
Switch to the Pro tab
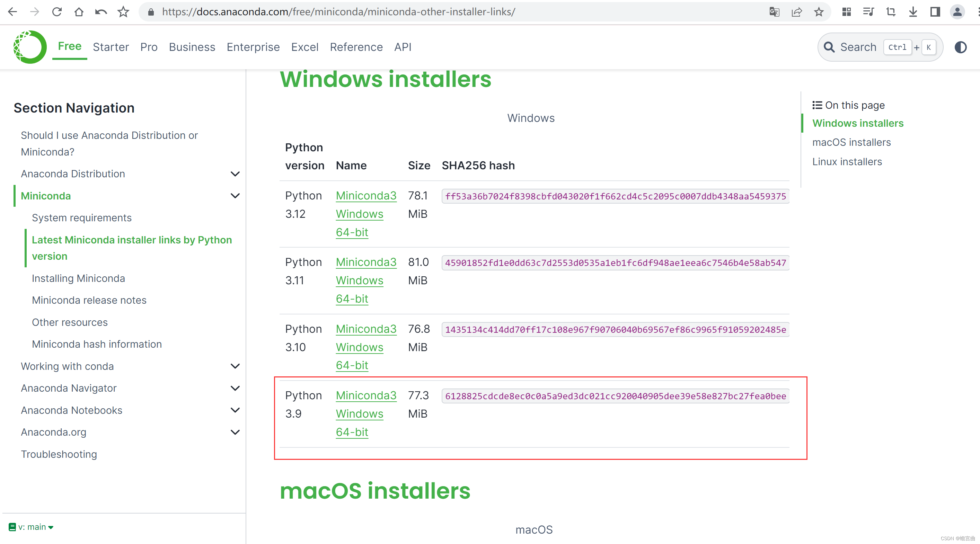pyautogui.click(x=149, y=47)
